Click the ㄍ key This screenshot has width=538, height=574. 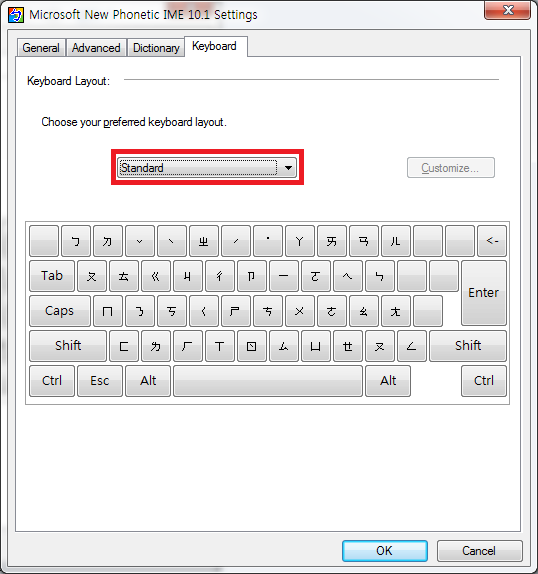point(156,276)
